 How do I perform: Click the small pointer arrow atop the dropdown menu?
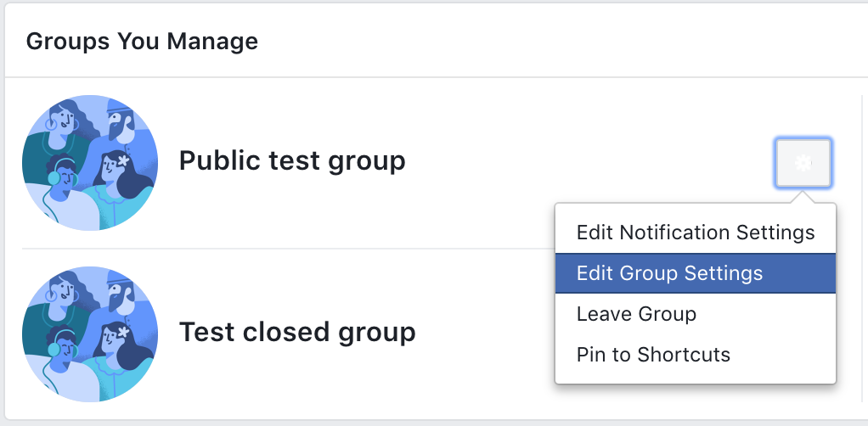click(801, 198)
